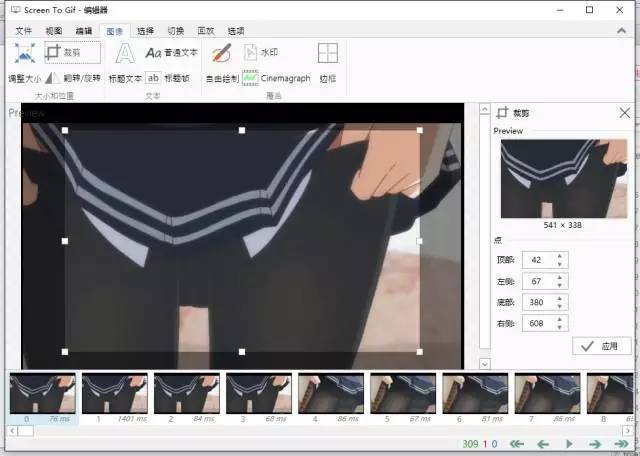Go to the next frame
This screenshot has height=456, width=640.
click(x=595, y=444)
